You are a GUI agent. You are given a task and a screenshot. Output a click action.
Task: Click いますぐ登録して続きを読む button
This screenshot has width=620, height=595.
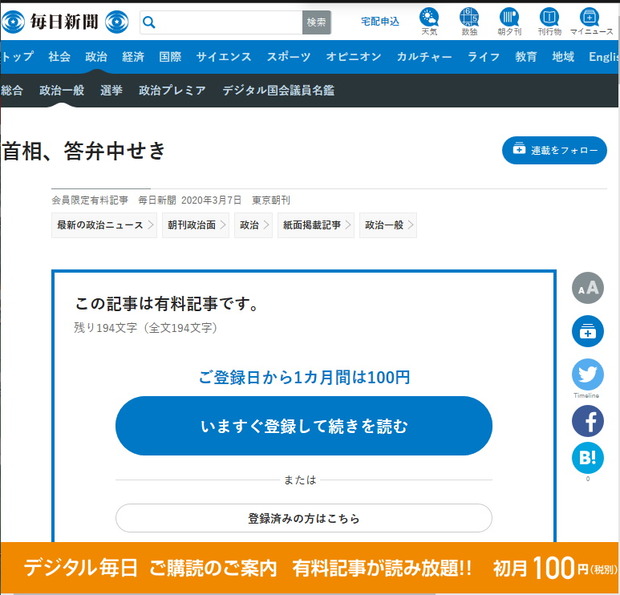(304, 426)
